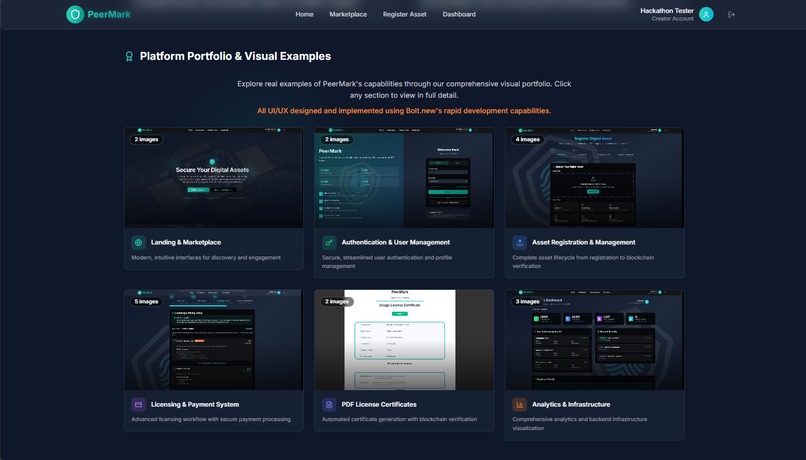Click the Hackathon Tester account name
The image size is (806, 460).
tap(667, 10)
